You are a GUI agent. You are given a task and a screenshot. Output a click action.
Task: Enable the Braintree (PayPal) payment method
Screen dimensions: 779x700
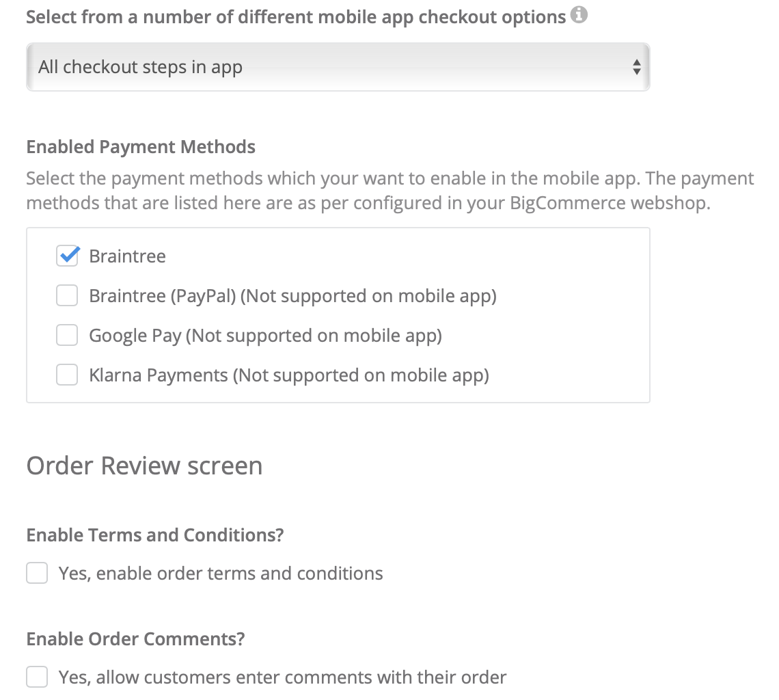point(66,295)
